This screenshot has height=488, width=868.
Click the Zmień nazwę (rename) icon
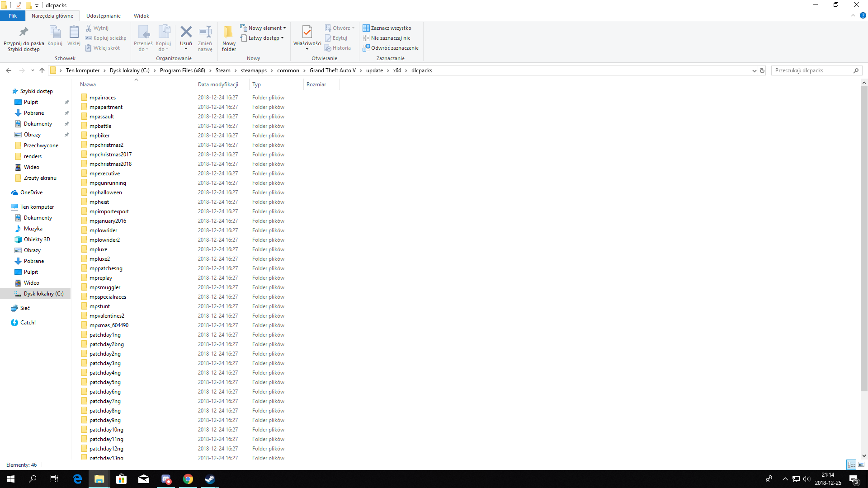(x=205, y=32)
